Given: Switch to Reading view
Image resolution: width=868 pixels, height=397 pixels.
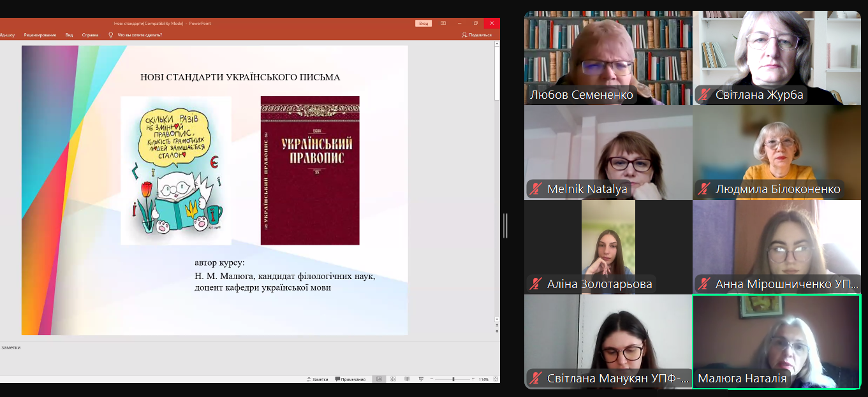Looking at the screenshot, I should coord(407,379).
